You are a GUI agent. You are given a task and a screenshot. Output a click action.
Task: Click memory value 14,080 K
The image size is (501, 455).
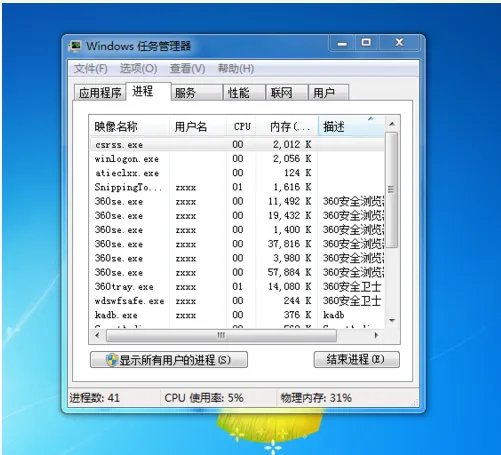point(290,287)
